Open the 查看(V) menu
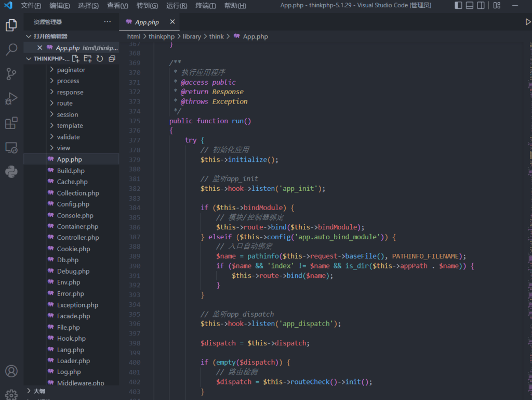 coord(117,6)
